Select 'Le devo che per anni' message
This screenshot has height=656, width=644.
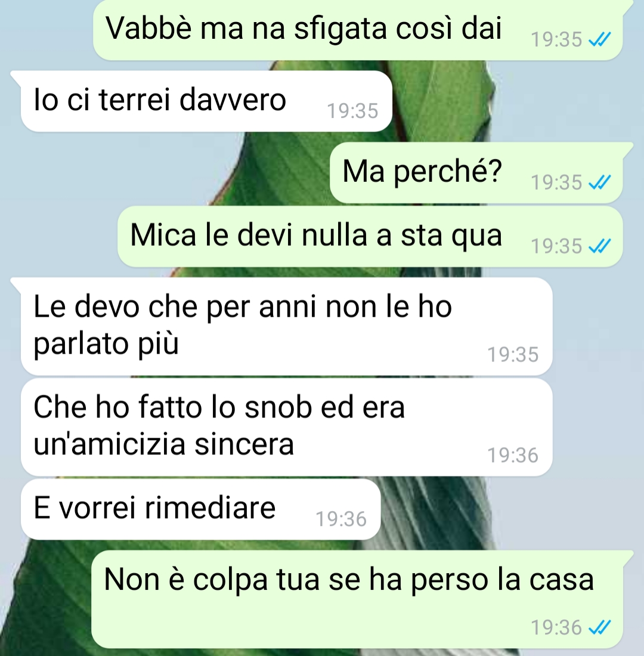pos(287,326)
